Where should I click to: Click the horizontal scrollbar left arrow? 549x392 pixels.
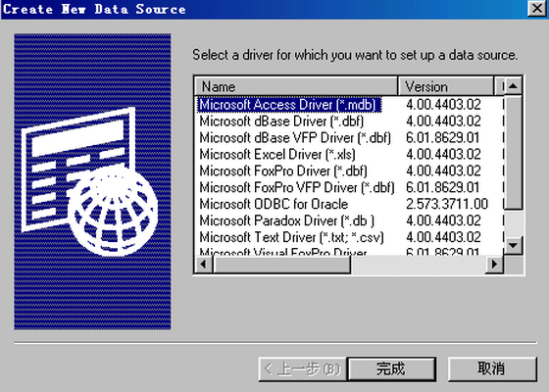pos(204,264)
